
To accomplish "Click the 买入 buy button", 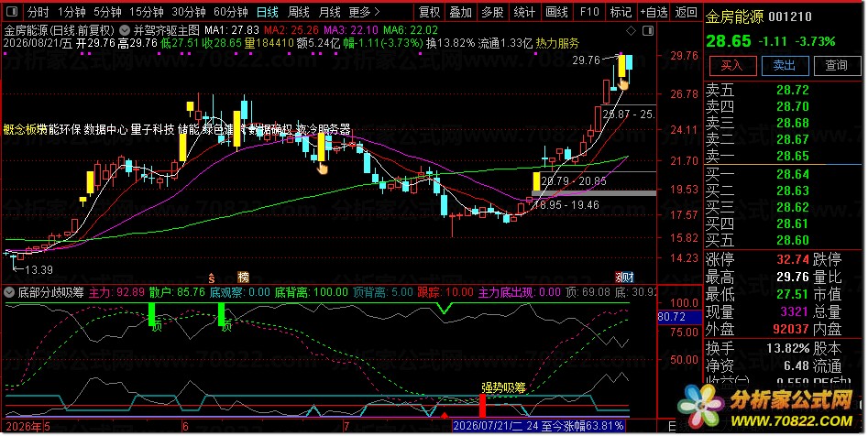I will click(x=732, y=65).
